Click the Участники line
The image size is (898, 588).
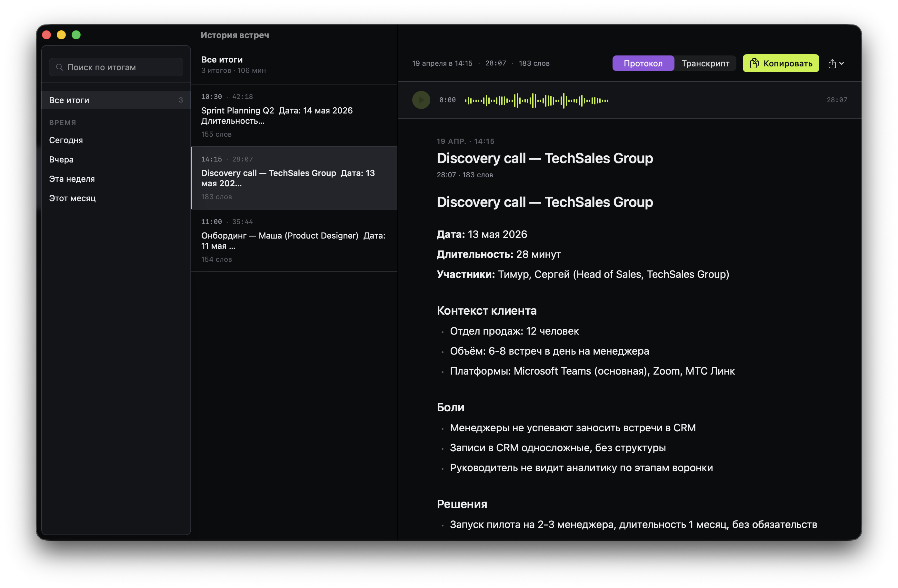click(583, 274)
